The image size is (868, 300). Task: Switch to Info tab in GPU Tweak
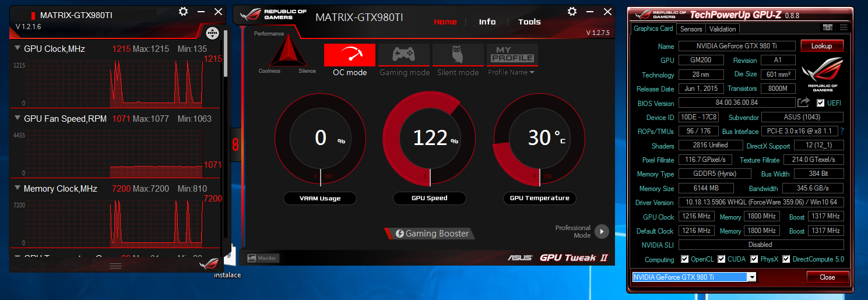[x=487, y=22]
